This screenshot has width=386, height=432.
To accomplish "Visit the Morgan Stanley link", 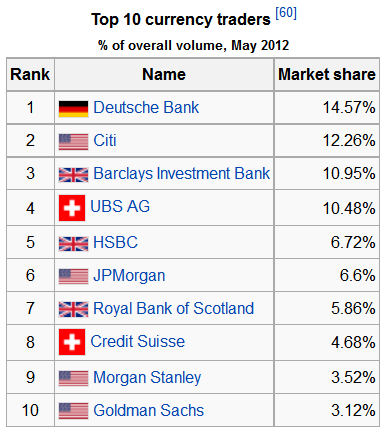I will (x=147, y=378).
